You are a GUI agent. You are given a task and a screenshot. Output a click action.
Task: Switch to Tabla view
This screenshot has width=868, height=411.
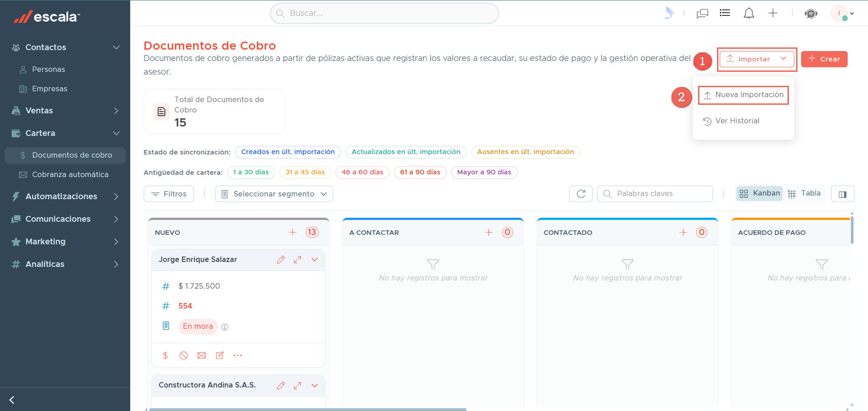(x=804, y=193)
